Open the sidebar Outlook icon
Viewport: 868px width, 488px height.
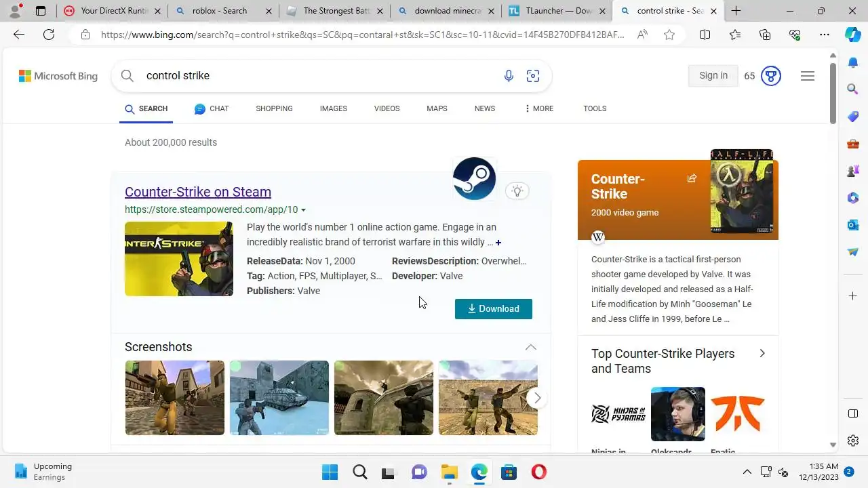[853, 224]
